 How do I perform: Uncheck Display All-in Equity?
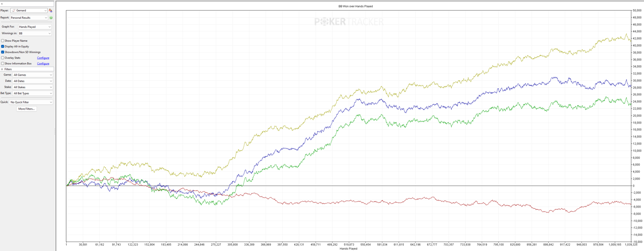pos(3,47)
